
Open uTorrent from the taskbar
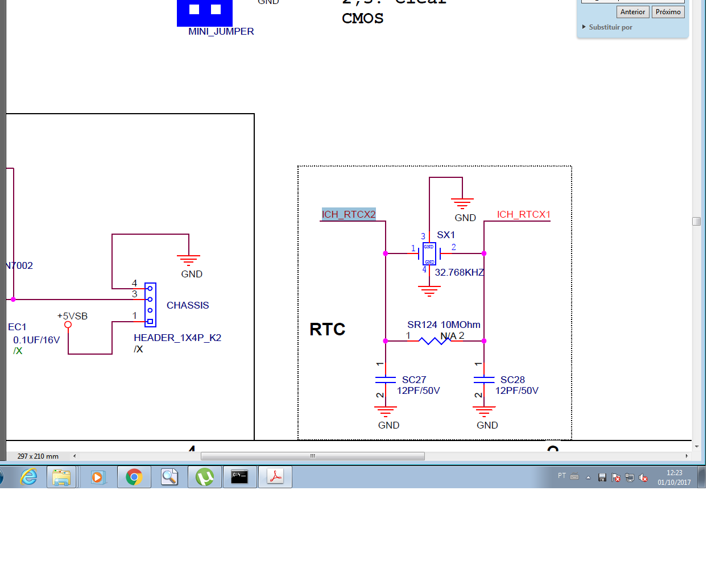click(205, 477)
